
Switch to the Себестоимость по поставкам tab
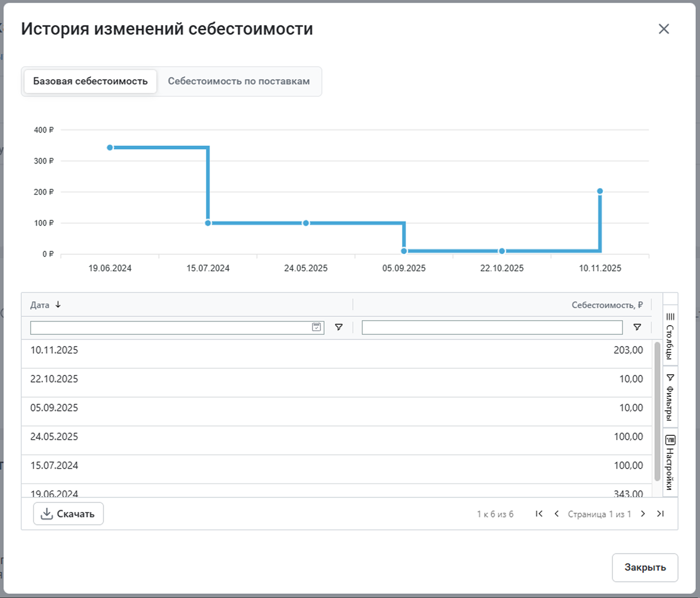239,81
